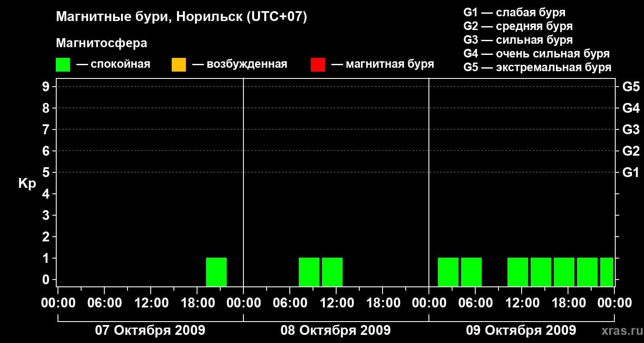The height and width of the screenshot is (343, 644).
Task: Click the '— возбужденная' legend label
Action: pyautogui.click(x=240, y=64)
